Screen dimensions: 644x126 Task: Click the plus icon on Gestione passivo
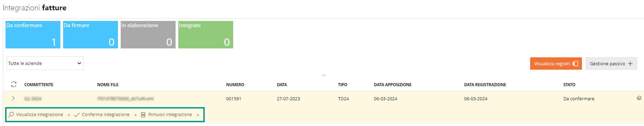pyautogui.click(x=630, y=64)
